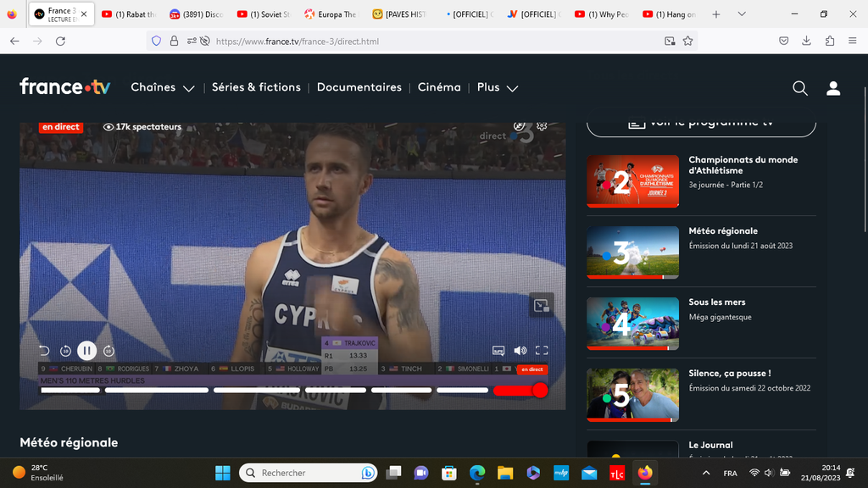Restart the program from the beginning
Viewport: 868px width, 488px height.
click(44, 351)
